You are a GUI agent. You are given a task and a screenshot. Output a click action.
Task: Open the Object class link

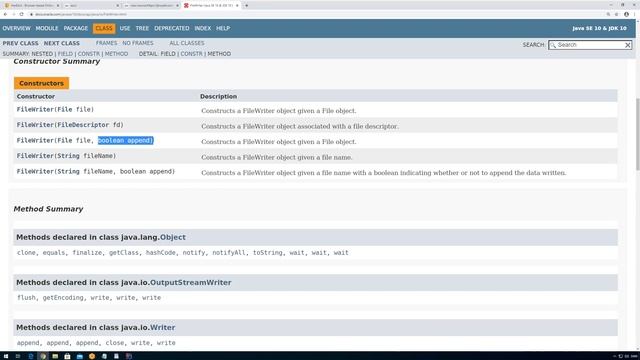coord(173,237)
